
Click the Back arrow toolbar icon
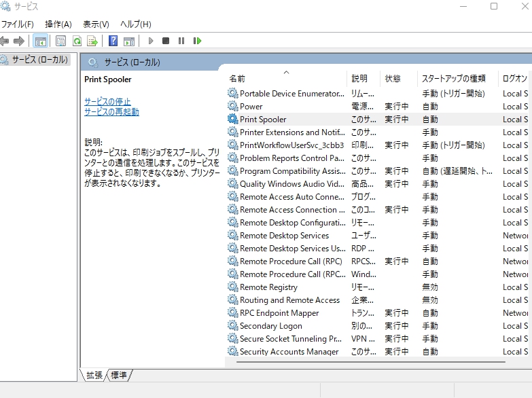[4, 41]
